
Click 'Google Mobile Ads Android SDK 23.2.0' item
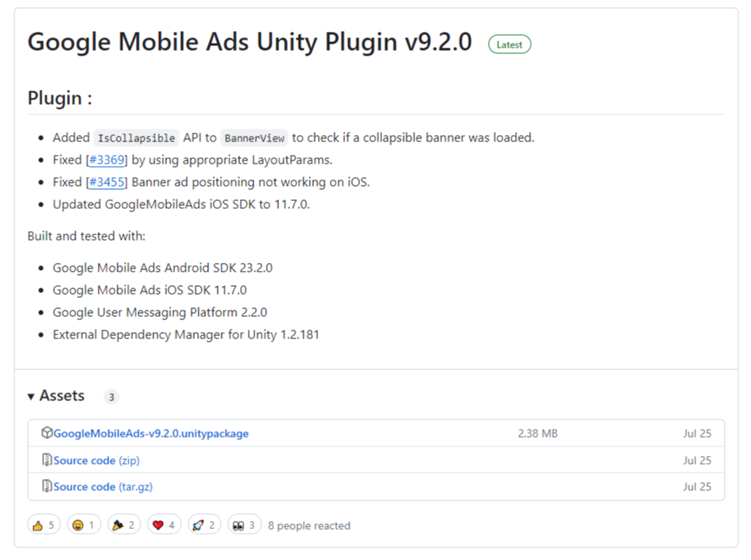click(x=162, y=268)
